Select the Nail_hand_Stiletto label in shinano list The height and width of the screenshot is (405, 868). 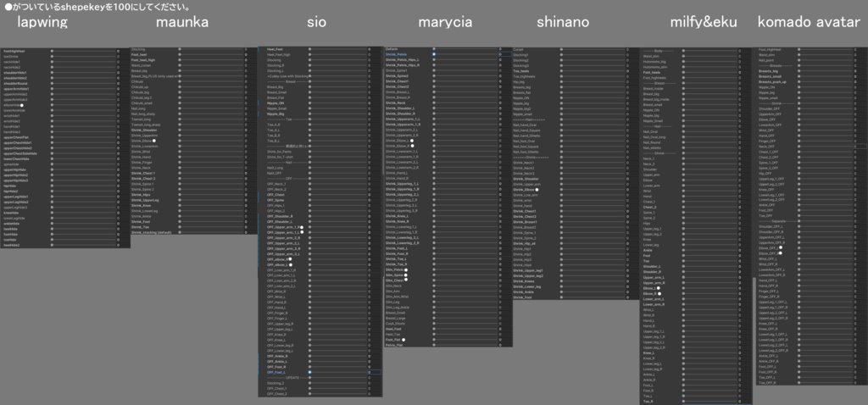click(526, 136)
